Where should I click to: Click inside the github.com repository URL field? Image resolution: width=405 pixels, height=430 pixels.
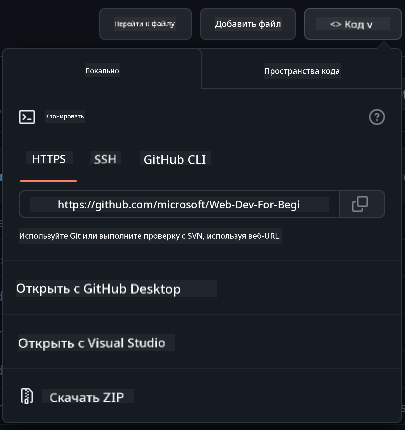pos(179,204)
